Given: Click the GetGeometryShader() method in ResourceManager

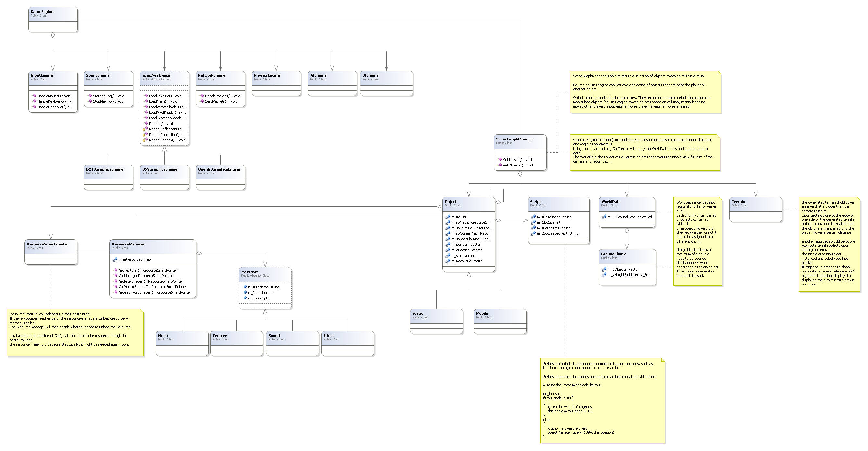Looking at the screenshot, I should (x=154, y=292).
